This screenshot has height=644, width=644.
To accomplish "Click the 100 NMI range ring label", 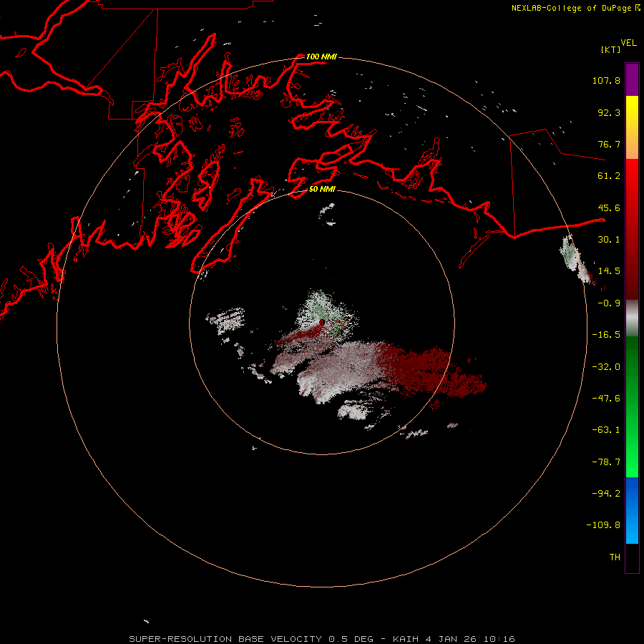I will (x=321, y=57).
